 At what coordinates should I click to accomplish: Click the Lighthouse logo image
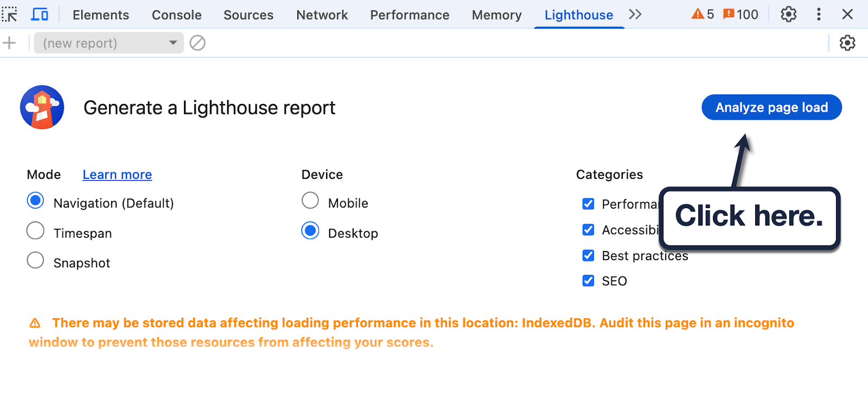(x=42, y=107)
